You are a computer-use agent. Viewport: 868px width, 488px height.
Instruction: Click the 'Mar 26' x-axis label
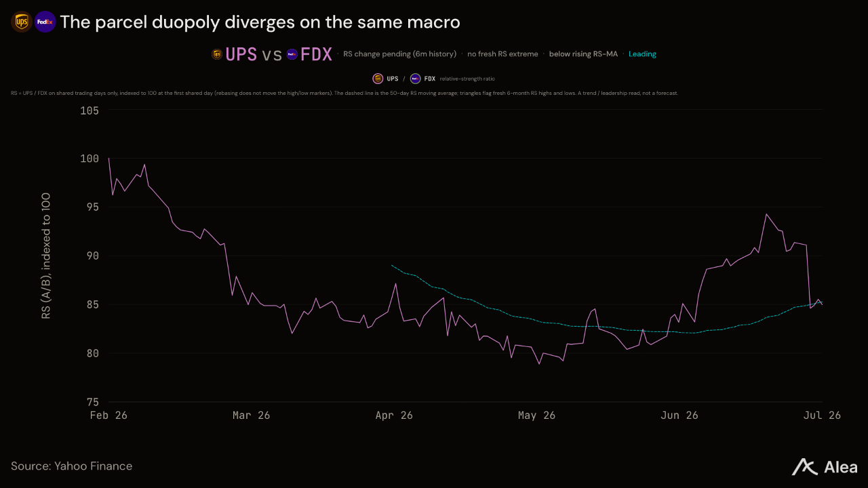click(x=251, y=415)
